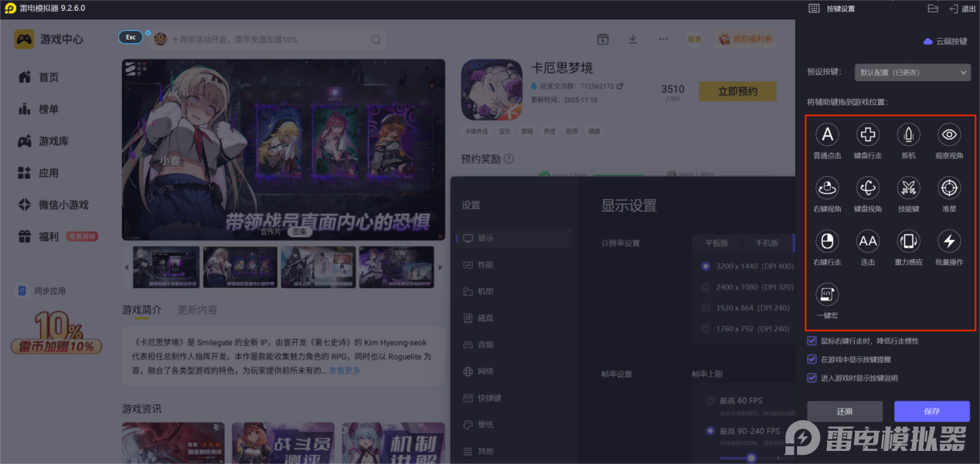Click the download icon in the top toolbar

[x=633, y=39]
